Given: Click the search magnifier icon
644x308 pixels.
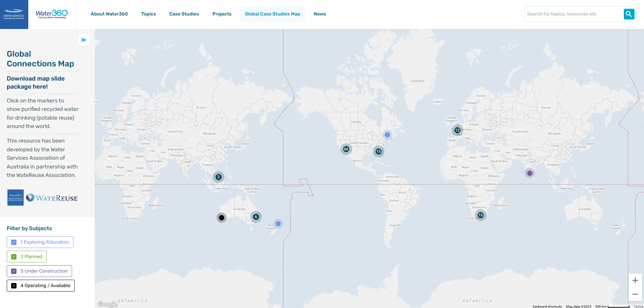Looking at the screenshot, I should [x=629, y=14].
